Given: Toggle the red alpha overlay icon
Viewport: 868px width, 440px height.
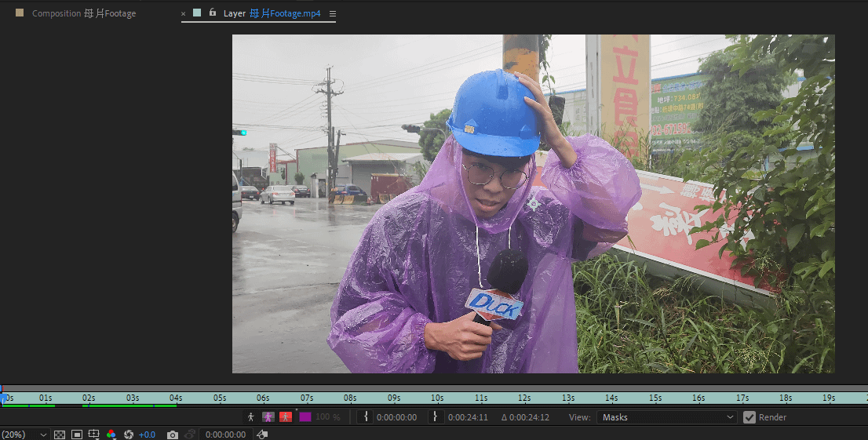Looking at the screenshot, I should click(x=286, y=417).
